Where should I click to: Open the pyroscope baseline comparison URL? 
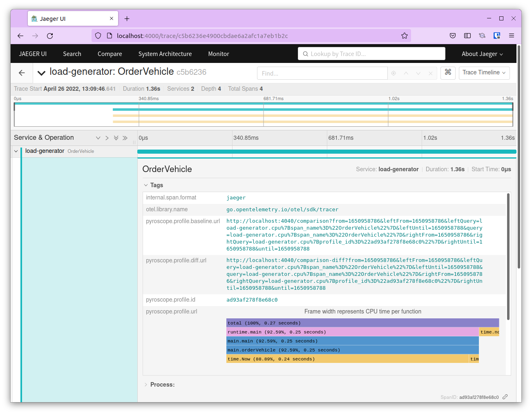[354, 235]
